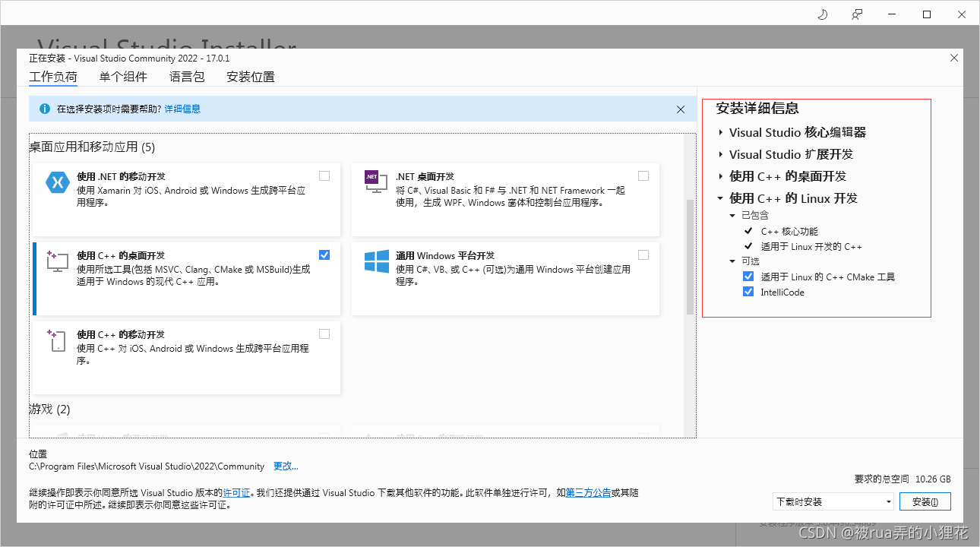Switch to the 语言包 tab
980x547 pixels.
pos(187,77)
